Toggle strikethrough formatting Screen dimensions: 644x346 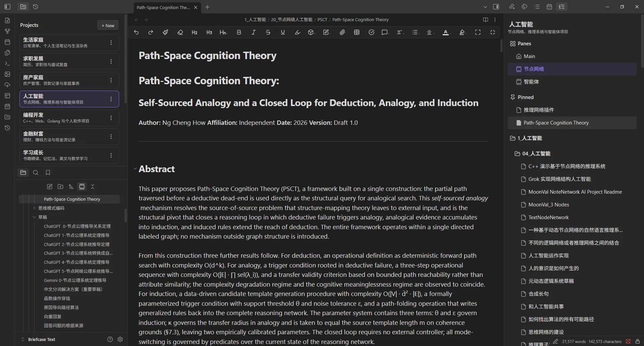pyautogui.click(x=268, y=32)
